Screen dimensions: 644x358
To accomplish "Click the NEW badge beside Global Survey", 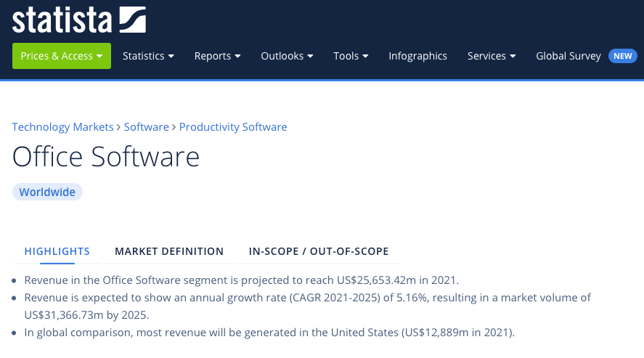I will coord(623,56).
